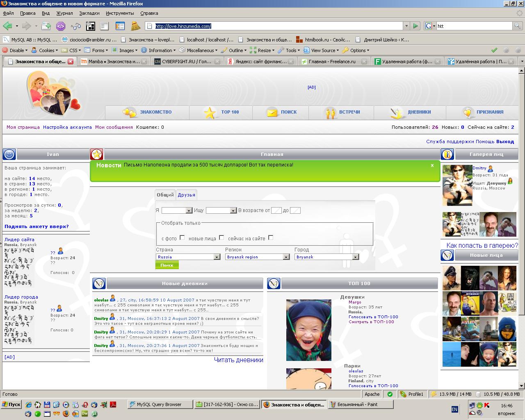
Task: Click the Выход logout link
Action: pos(505,142)
